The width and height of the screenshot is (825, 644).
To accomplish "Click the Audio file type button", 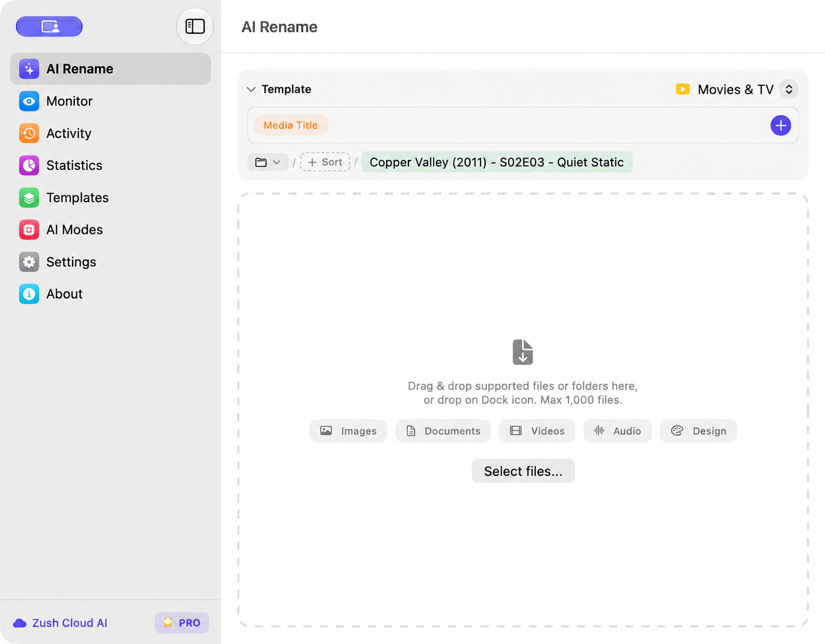I will coord(617,431).
